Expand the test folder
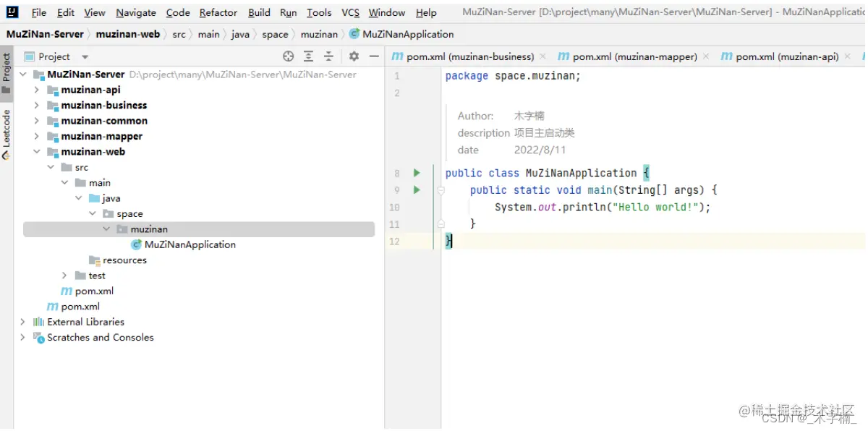 [64, 276]
